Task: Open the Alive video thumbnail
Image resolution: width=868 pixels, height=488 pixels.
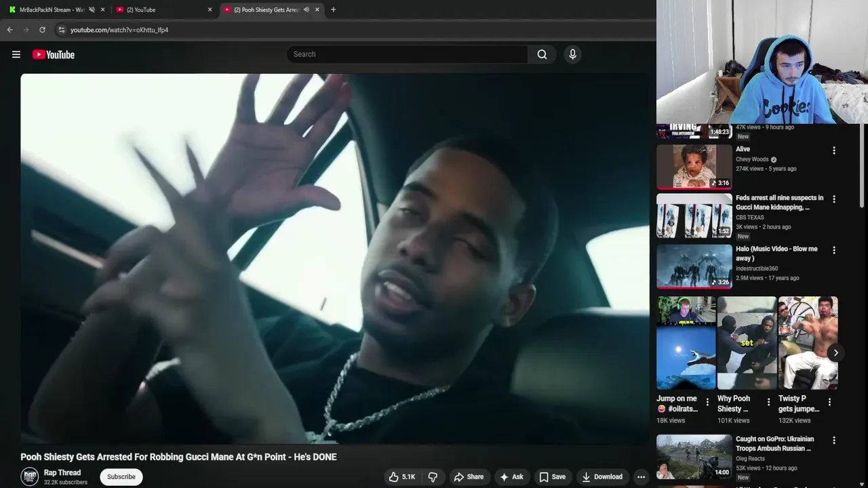Action: (694, 167)
